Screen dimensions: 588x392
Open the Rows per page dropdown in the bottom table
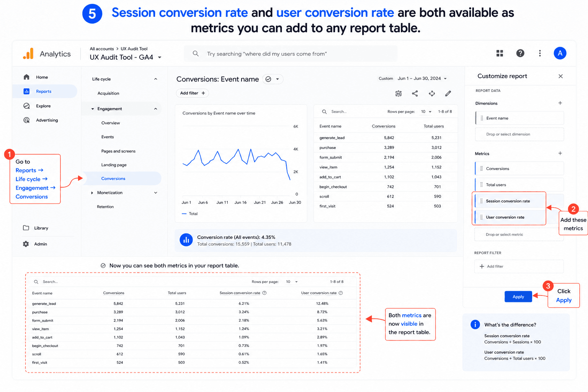292,282
